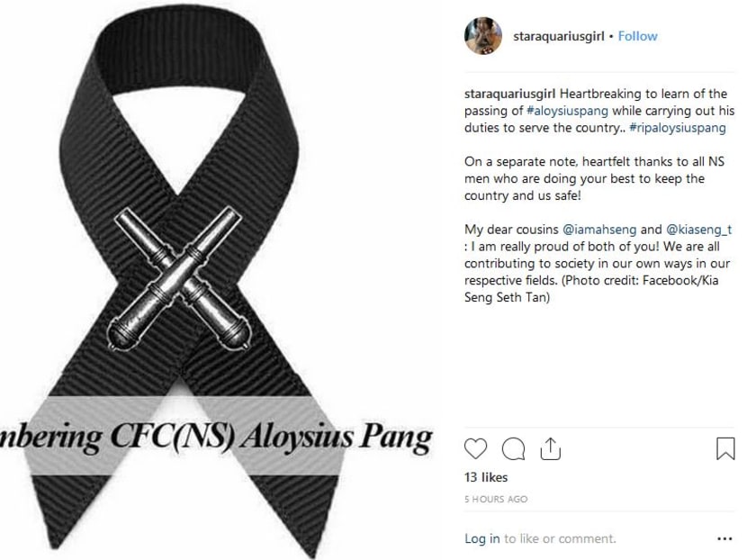Click the Aloysius Pang banner text
Image resolution: width=747 pixels, height=560 pixels.
coord(217,436)
